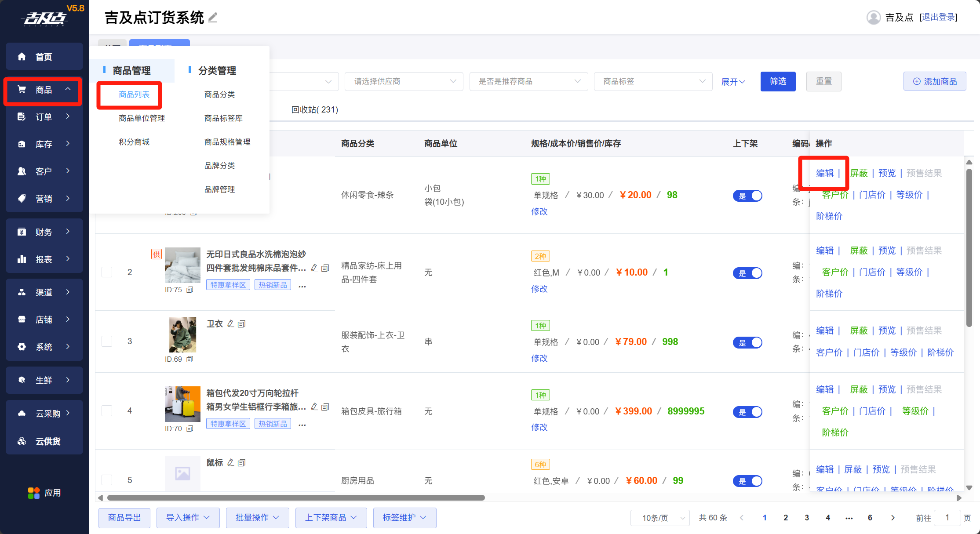
Task: Toggle off the 上下架 switch for 卫衣
Action: pyautogui.click(x=747, y=342)
